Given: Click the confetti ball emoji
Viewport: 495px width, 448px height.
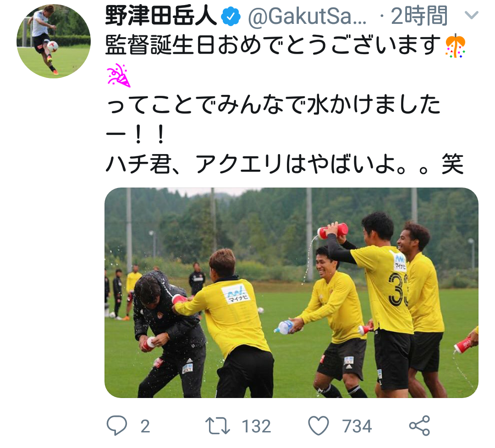Looking at the screenshot, I should [x=455, y=46].
